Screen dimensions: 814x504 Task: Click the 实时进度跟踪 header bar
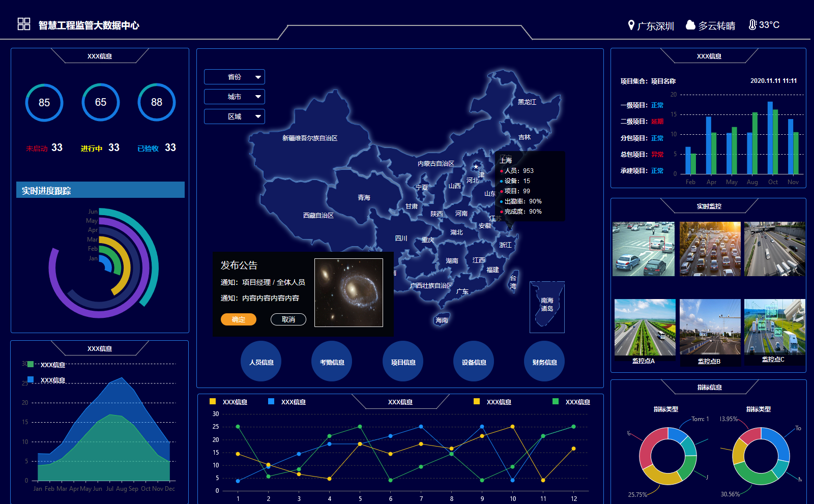100,190
